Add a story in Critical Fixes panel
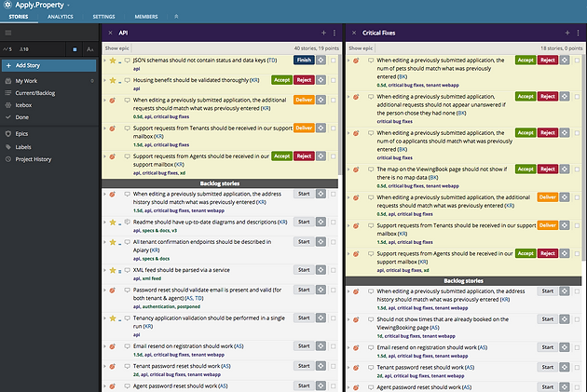The width and height of the screenshot is (587, 392). click(x=567, y=33)
